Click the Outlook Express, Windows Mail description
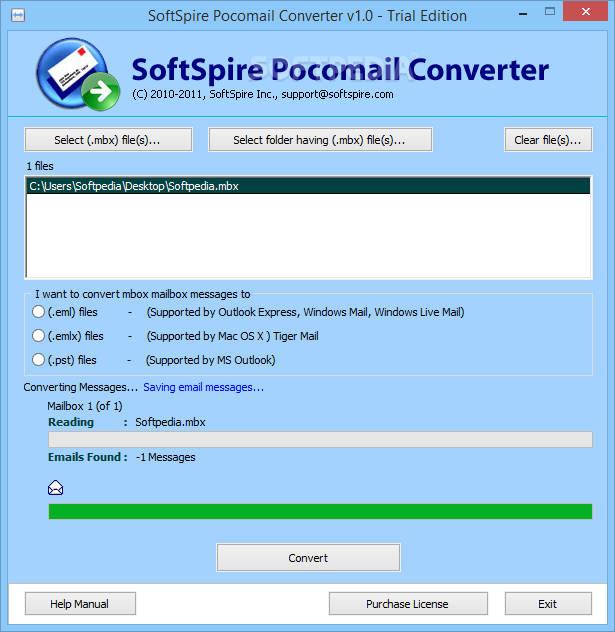 pyautogui.click(x=305, y=312)
